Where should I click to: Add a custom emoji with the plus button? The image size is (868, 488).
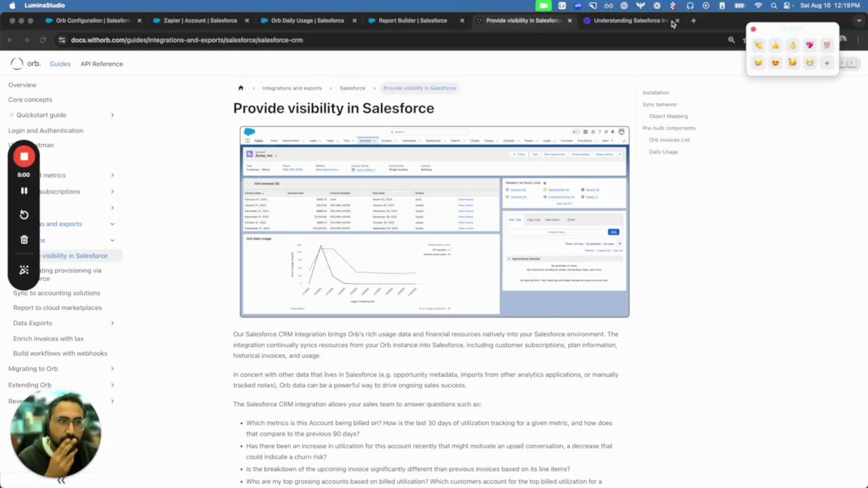pos(827,63)
